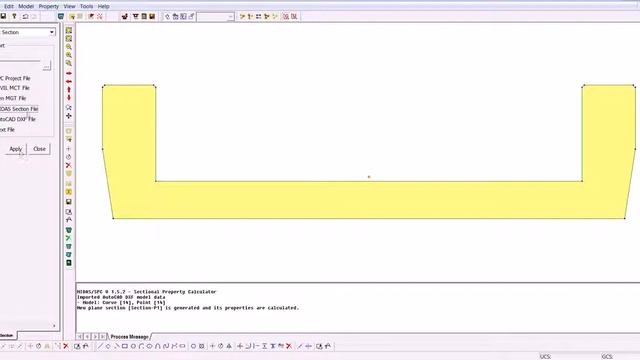Open the Property menu

coord(49,6)
